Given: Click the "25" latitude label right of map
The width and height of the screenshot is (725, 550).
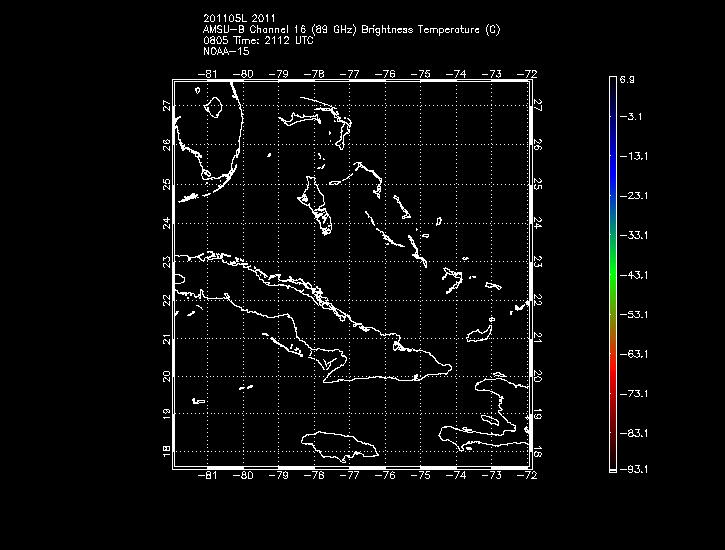Looking at the screenshot, I should point(538,184).
